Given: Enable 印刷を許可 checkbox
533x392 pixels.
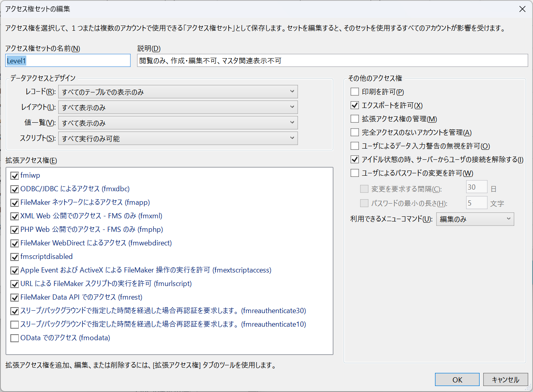Looking at the screenshot, I should [x=355, y=92].
